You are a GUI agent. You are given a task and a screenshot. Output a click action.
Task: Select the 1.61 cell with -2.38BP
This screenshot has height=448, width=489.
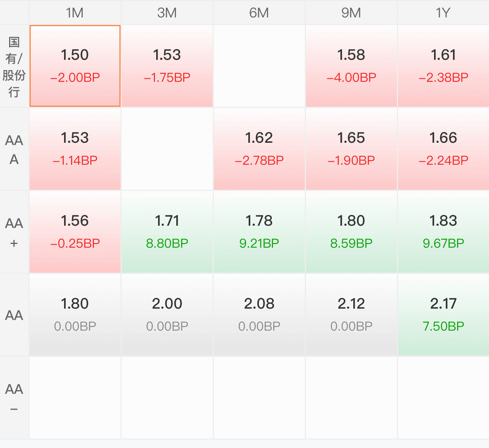click(x=444, y=66)
